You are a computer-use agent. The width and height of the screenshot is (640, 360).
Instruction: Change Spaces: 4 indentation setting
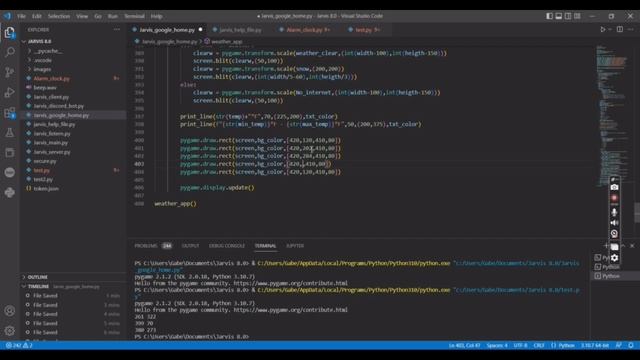pyautogui.click(x=497, y=345)
